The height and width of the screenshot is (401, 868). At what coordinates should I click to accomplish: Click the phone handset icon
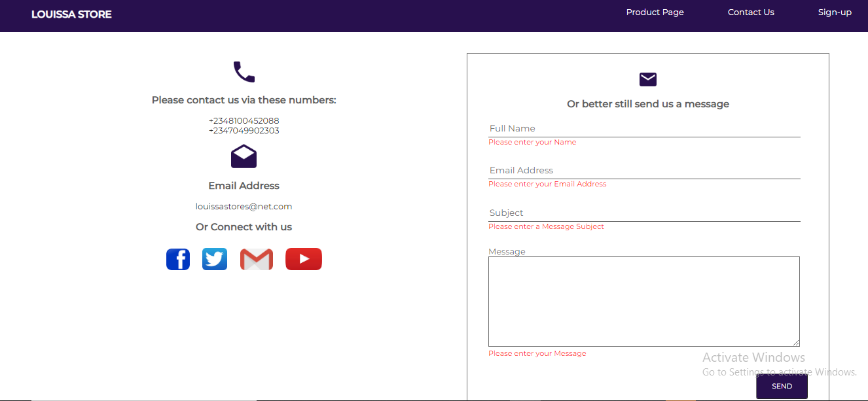click(x=244, y=72)
